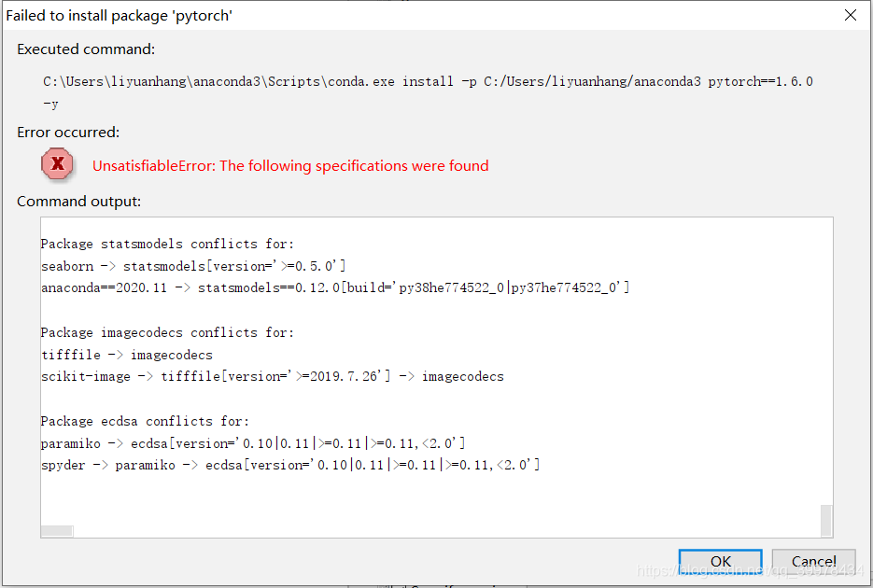Click Cancel to dismiss the dialog

tap(813, 561)
